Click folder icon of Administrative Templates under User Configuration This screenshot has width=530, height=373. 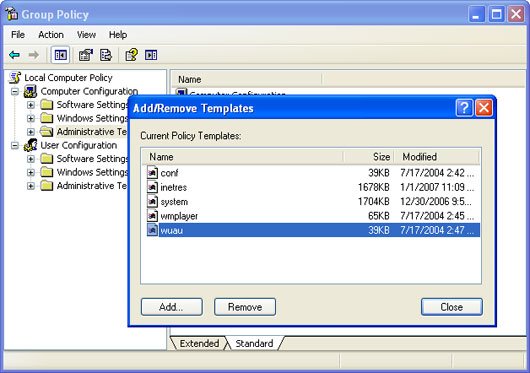[x=47, y=186]
